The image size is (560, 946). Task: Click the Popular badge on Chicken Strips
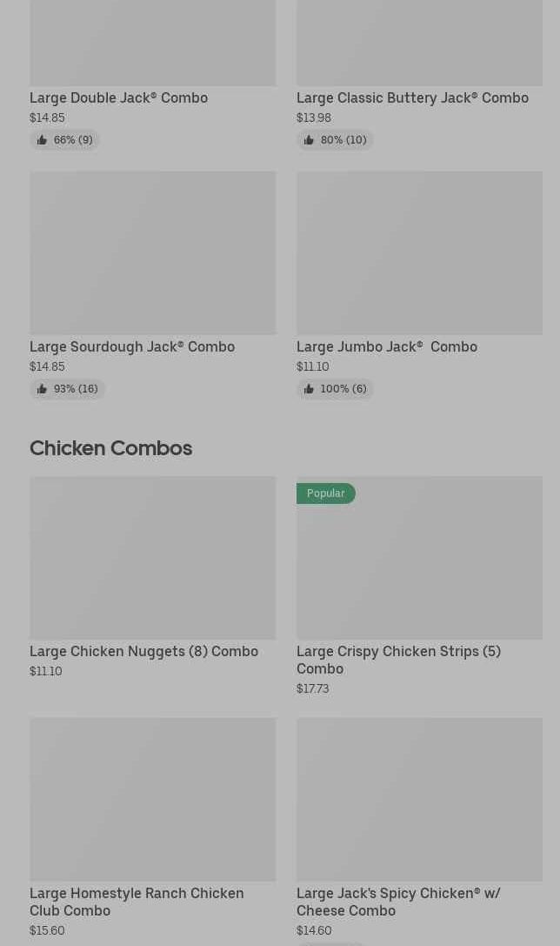[326, 493]
